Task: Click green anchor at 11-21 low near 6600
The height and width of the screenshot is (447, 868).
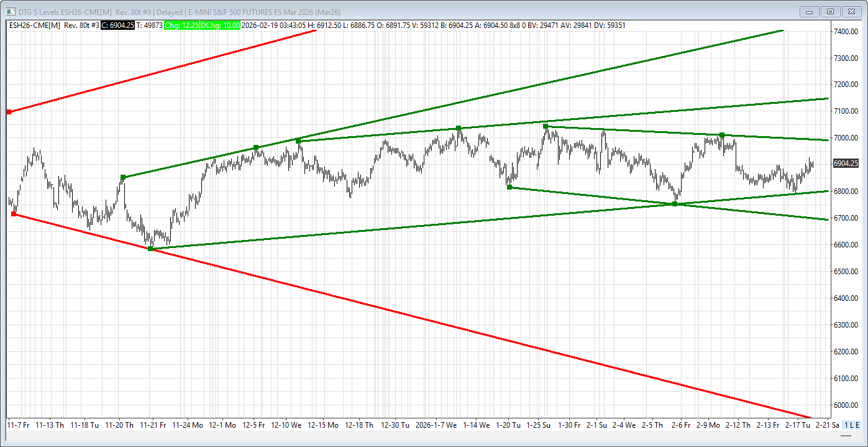Action: (150, 249)
